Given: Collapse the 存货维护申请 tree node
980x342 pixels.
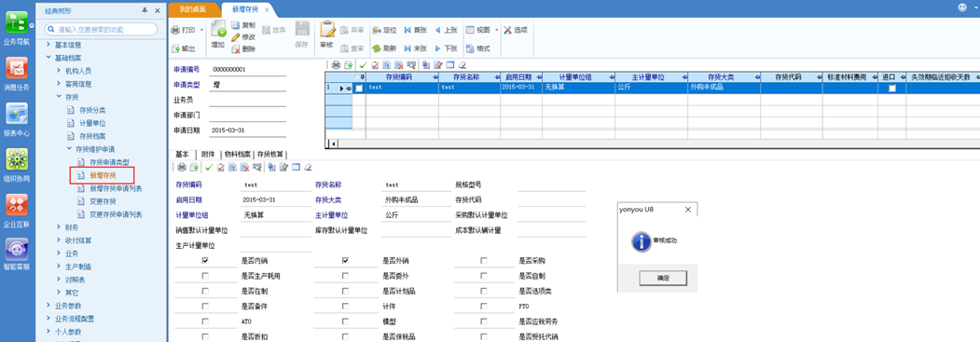Looking at the screenshot, I should pyautogui.click(x=69, y=149).
